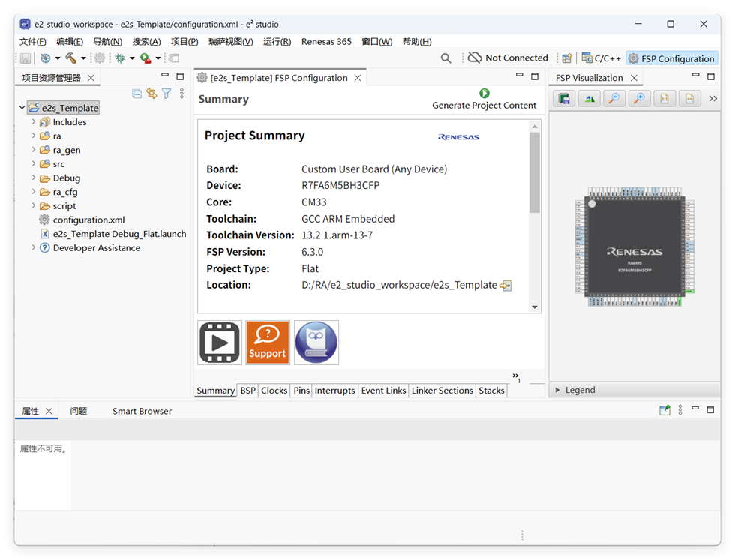Screen dimensions: 735x560
Task: Open the owl user manual icon
Action: point(316,343)
